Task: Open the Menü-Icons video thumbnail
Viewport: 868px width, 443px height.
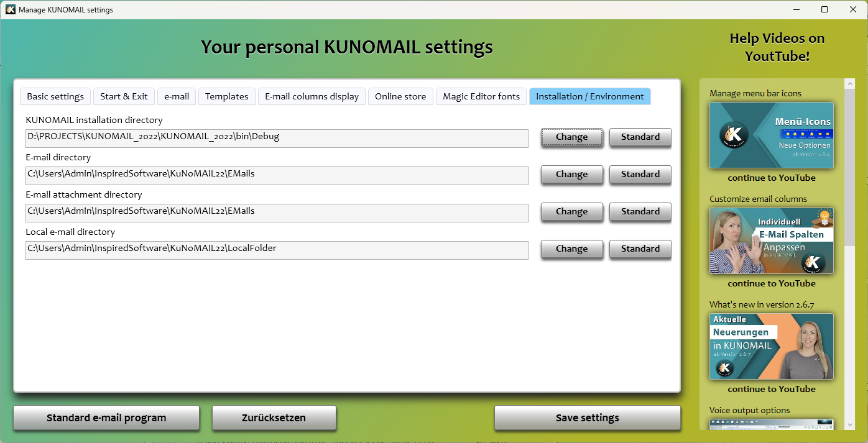Action: tap(772, 135)
